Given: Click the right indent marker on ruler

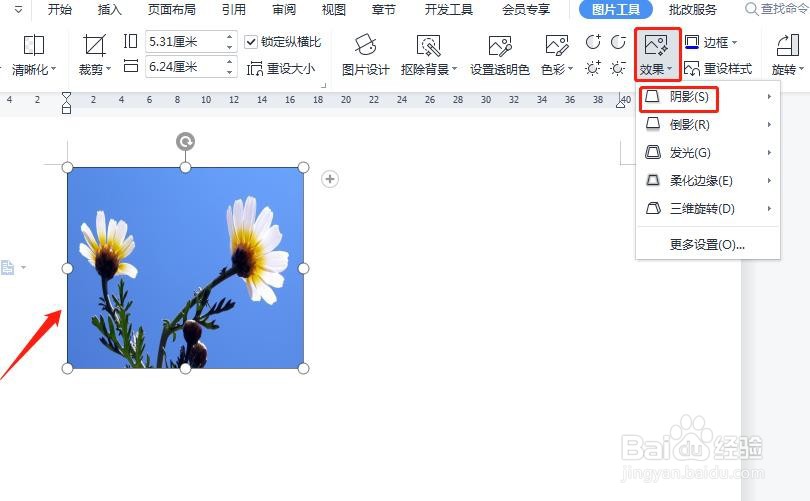Looking at the screenshot, I should click(620, 103).
